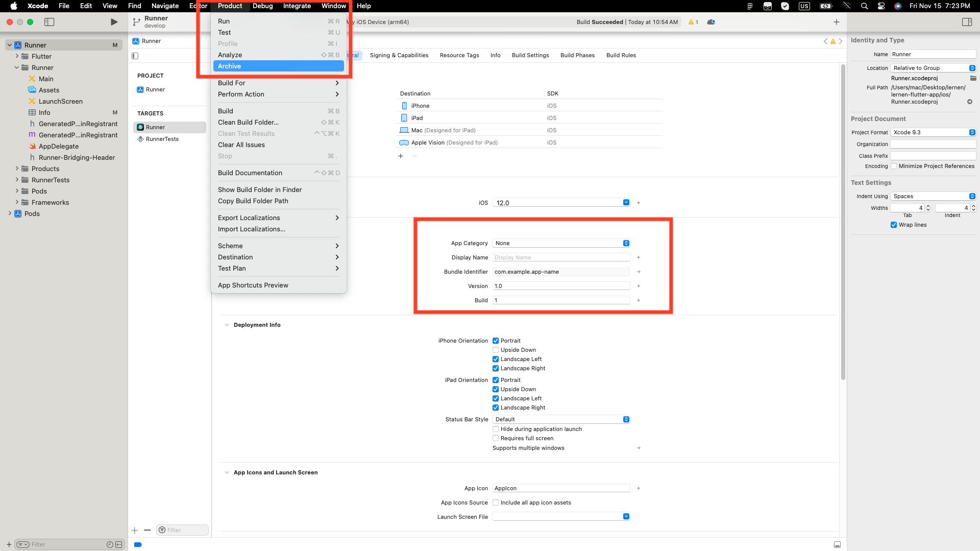The image size is (980, 551).
Task: Switch to Signing & Capabilities tab
Action: click(399, 55)
